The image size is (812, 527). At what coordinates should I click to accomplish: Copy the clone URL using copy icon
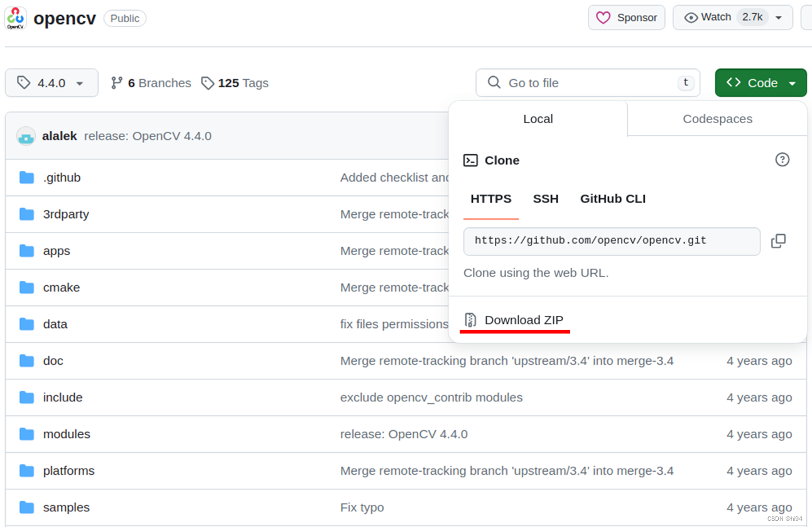point(779,241)
